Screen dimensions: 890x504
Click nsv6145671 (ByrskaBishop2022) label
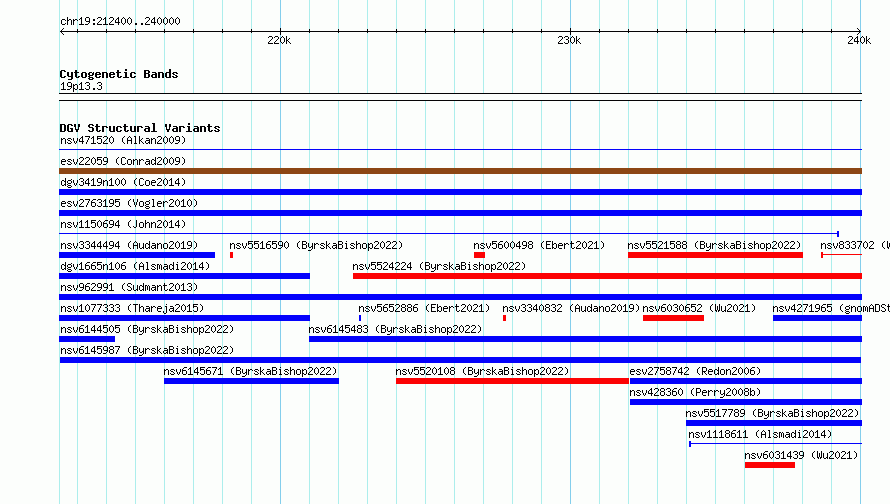pos(250,371)
